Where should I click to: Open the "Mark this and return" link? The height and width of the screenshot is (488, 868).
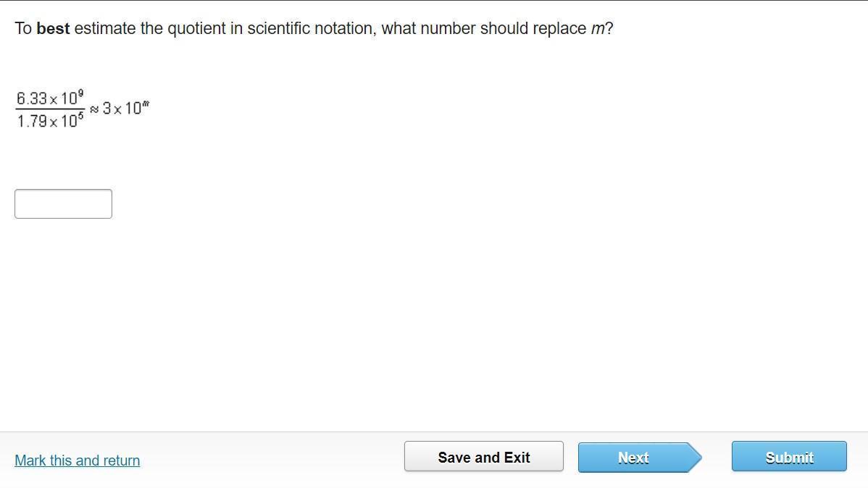77,460
